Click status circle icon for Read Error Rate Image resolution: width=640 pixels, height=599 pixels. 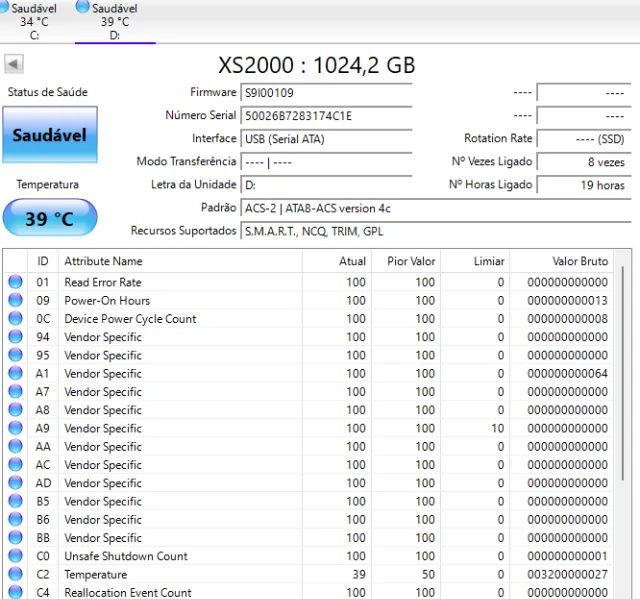click(16, 282)
